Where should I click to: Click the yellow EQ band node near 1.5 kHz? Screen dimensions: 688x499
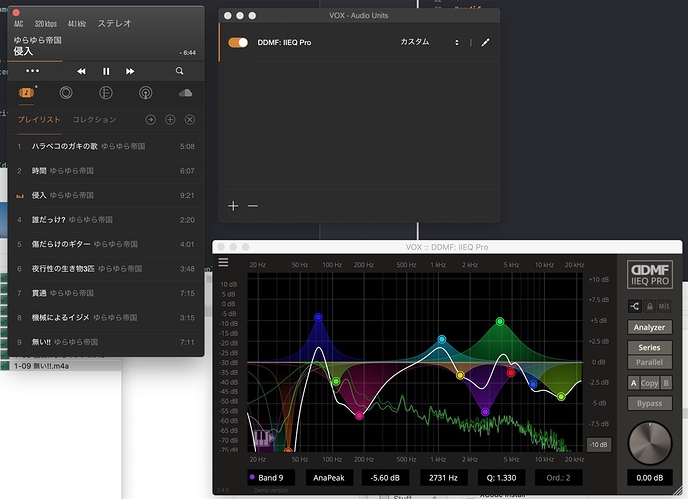460,375
